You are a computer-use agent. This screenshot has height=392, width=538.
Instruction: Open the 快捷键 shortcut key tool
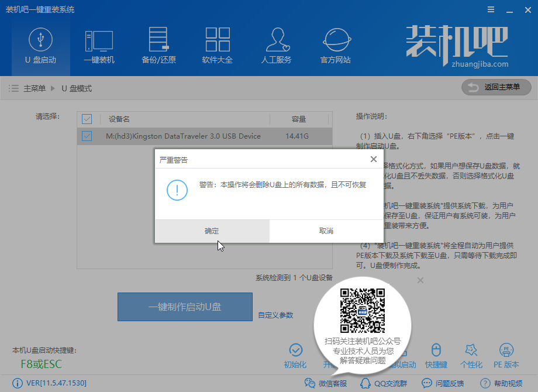[436, 356]
